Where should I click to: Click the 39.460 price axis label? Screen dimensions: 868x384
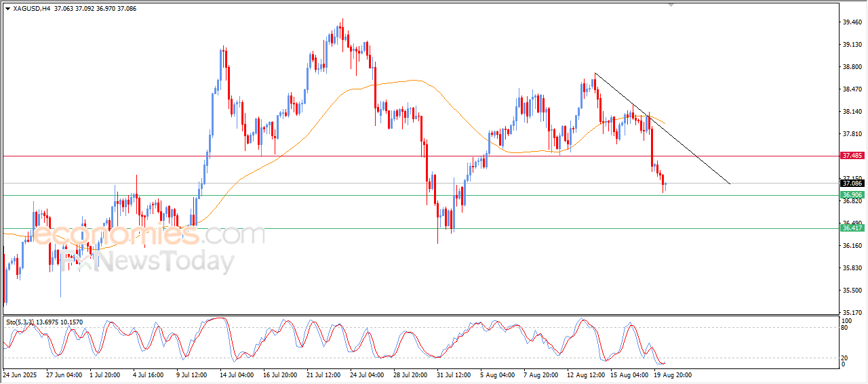(852, 22)
